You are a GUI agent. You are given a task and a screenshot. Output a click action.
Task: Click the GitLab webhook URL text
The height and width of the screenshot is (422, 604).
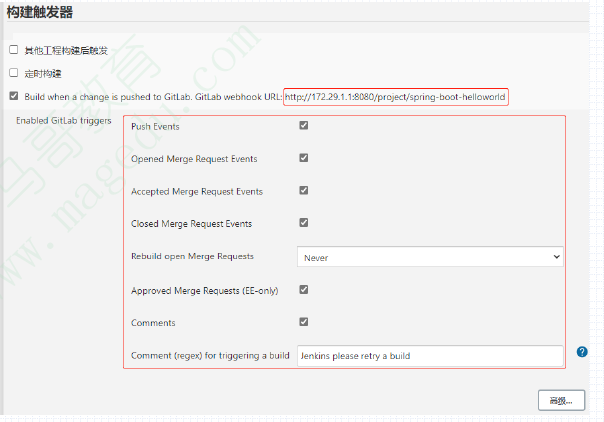point(395,97)
